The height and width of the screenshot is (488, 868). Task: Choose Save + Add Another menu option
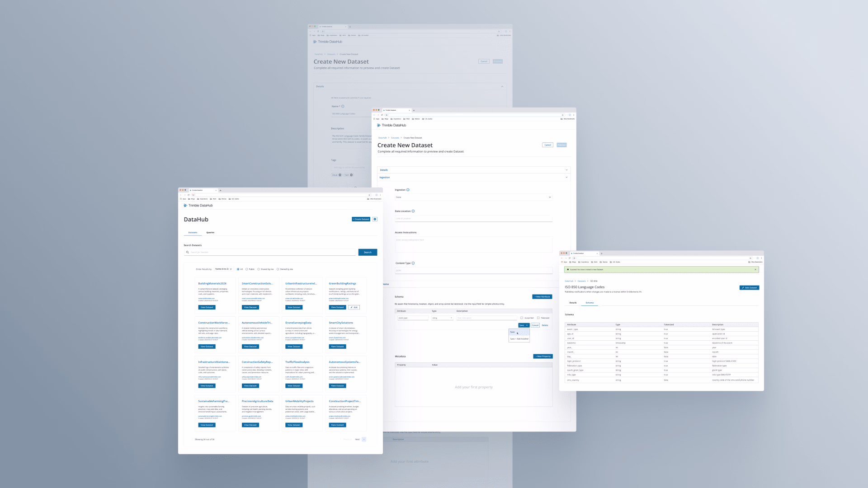(x=519, y=339)
